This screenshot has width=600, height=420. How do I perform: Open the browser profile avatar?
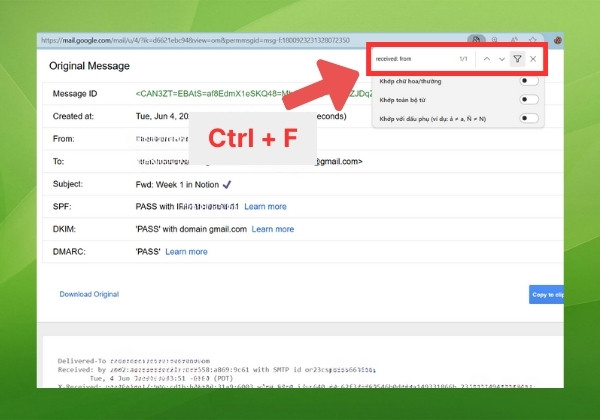coord(558,40)
